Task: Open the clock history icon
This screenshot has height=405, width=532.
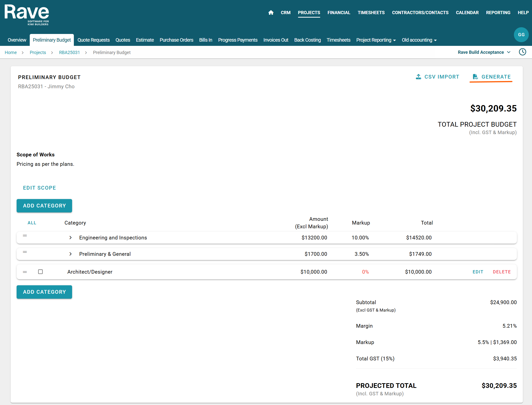Action: point(522,52)
